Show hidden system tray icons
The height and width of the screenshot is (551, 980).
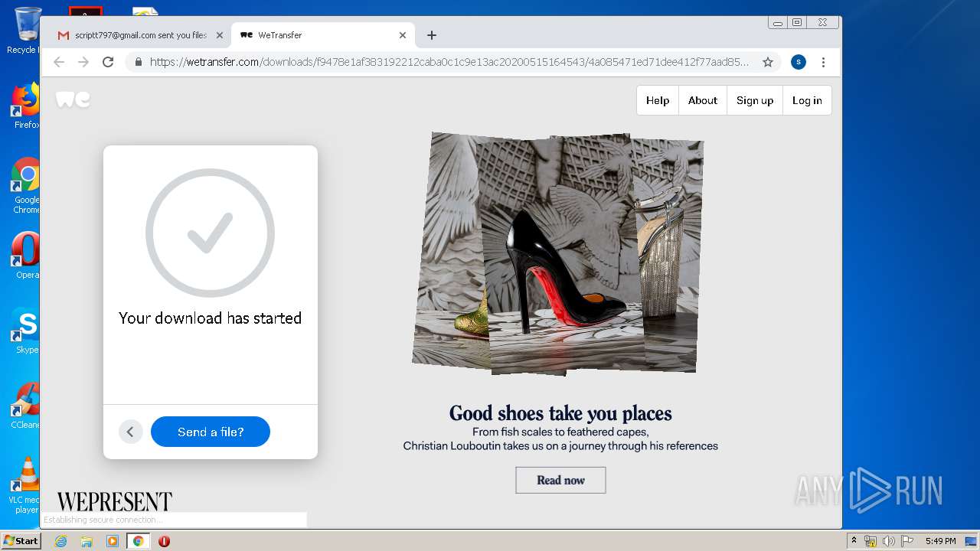tap(854, 541)
